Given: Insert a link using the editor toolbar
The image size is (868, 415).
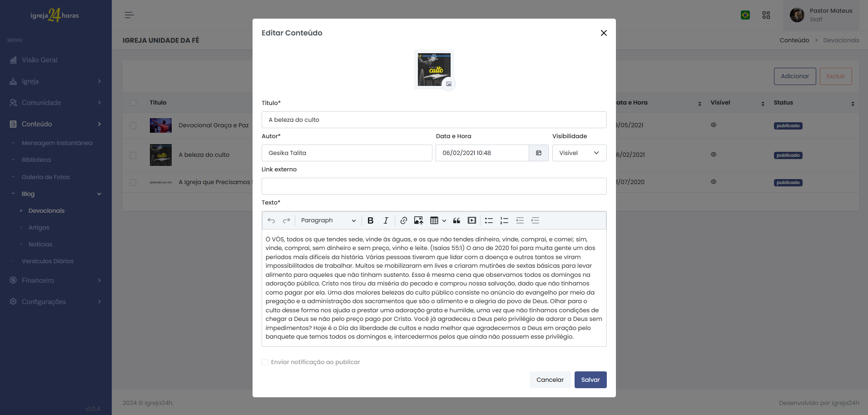Looking at the screenshot, I should [403, 220].
